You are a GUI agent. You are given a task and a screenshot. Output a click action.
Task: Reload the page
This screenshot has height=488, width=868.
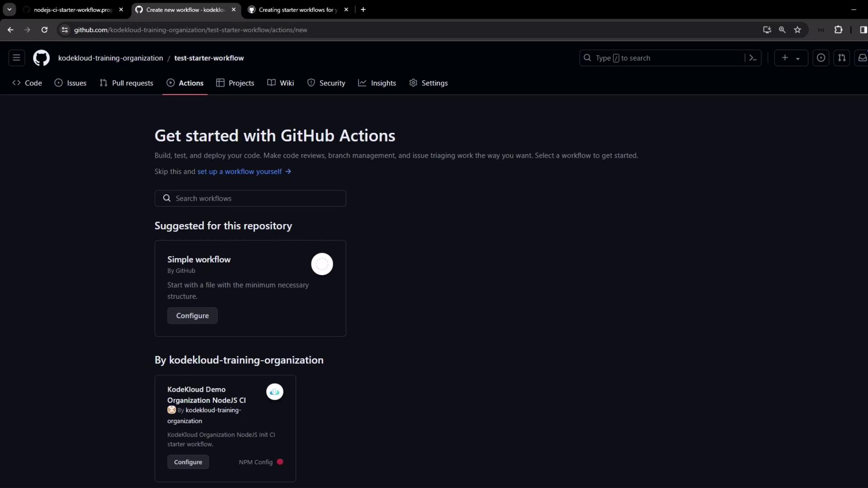tap(44, 30)
